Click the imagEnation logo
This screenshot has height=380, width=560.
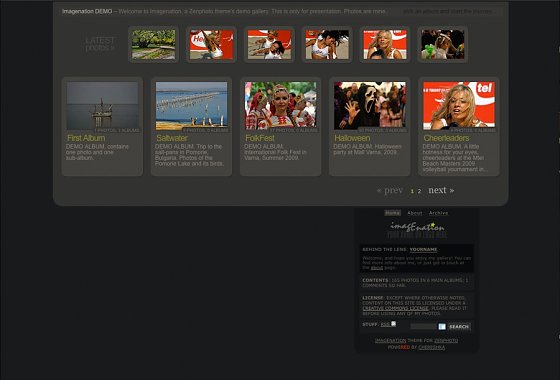[417, 230]
